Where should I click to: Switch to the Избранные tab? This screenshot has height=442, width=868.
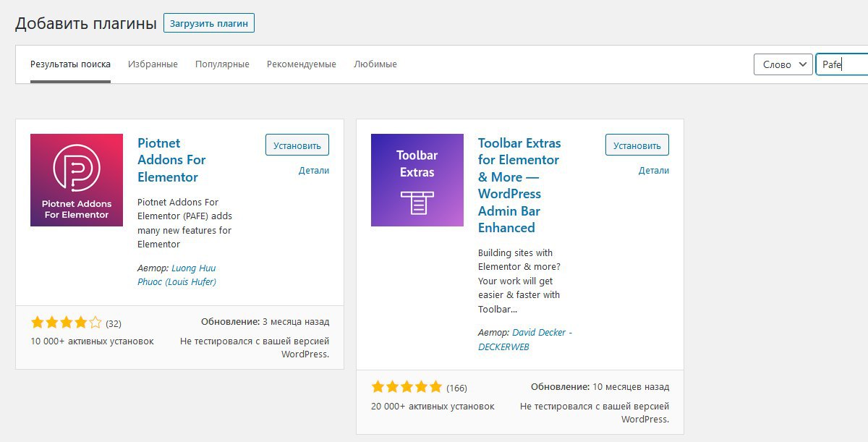pyautogui.click(x=153, y=64)
